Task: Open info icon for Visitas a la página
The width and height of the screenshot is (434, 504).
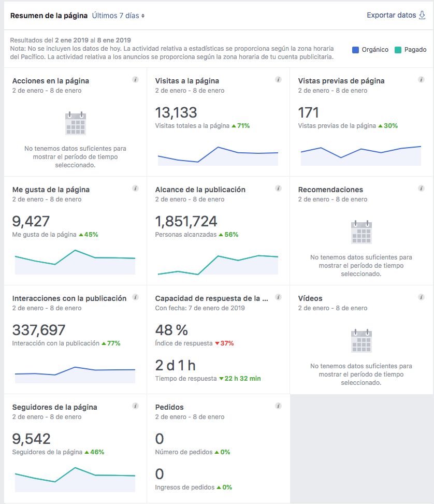Action: pyautogui.click(x=279, y=79)
